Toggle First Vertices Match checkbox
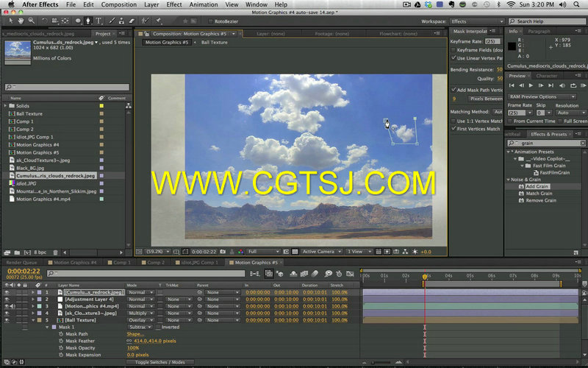This screenshot has width=588, height=368. click(x=453, y=128)
